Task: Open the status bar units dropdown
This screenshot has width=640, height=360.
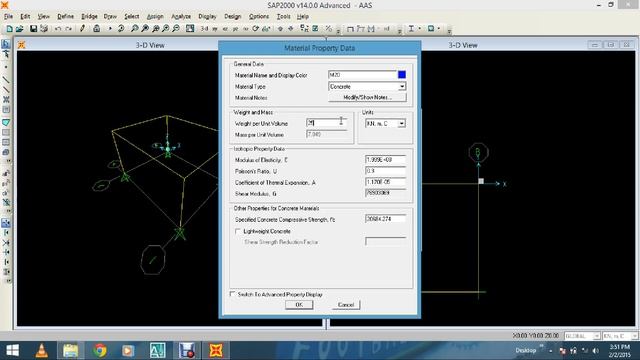Action: coord(634,336)
